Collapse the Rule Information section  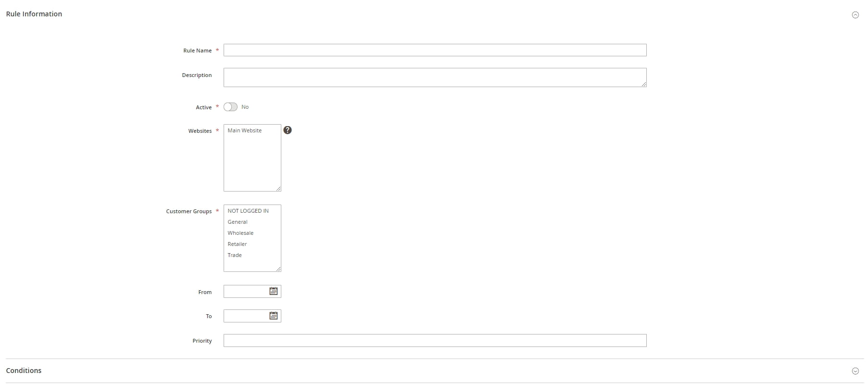point(855,15)
